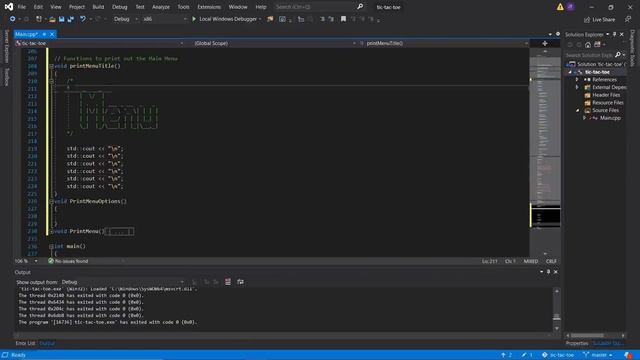This screenshot has width=640, height=360.
Task: Click the Visual Studio logo icon
Action: click(x=8, y=7)
